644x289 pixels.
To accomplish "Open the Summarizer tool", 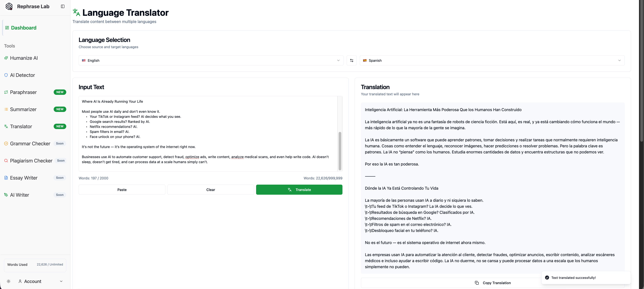I will 23,109.
